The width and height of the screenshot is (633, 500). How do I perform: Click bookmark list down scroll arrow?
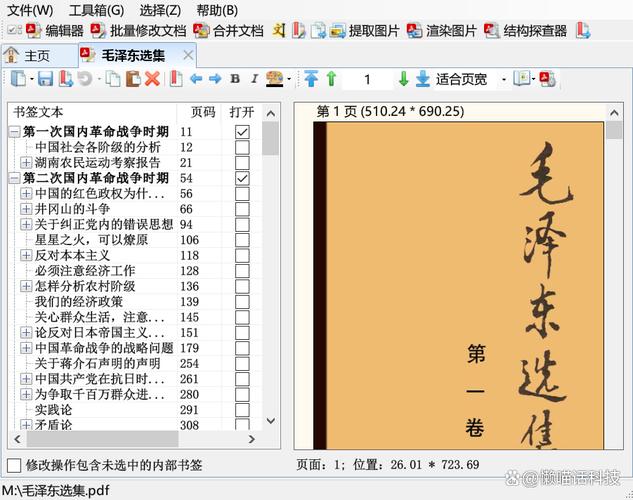[271, 421]
